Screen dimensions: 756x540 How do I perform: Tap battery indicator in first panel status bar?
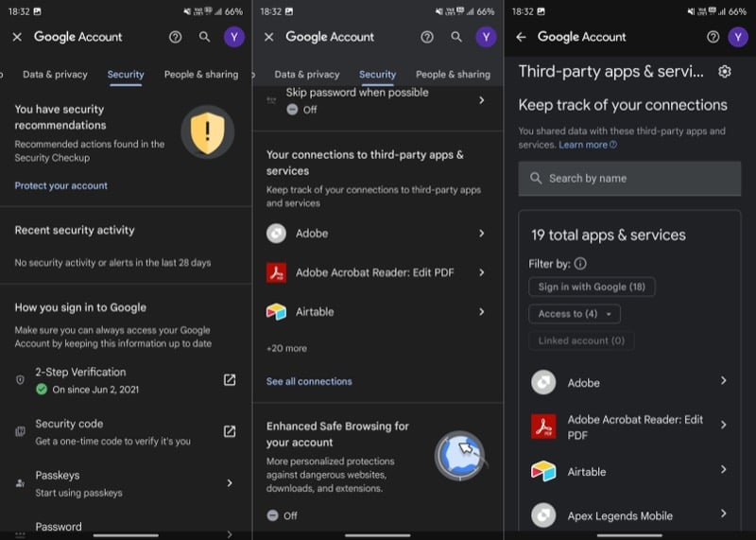point(233,11)
